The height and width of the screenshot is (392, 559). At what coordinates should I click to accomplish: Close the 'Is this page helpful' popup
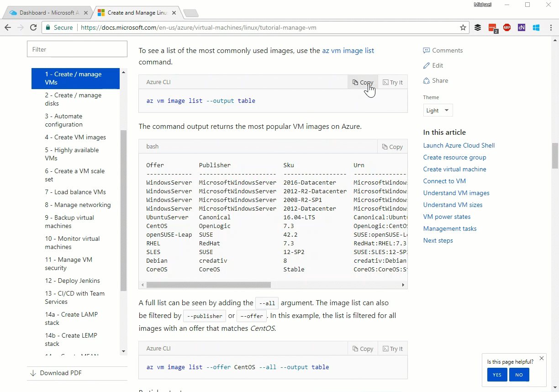click(542, 358)
